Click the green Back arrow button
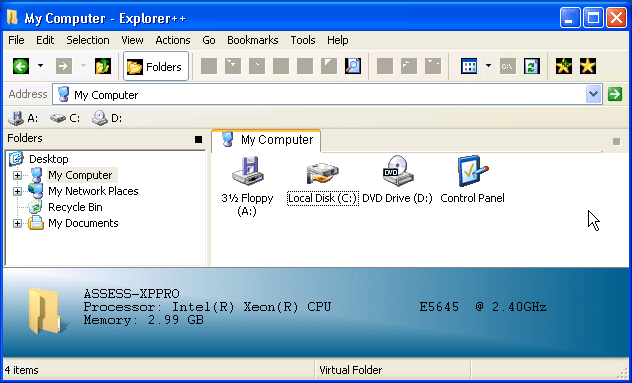Image resolution: width=632 pixels, height=383 pixels. (21, 66)
